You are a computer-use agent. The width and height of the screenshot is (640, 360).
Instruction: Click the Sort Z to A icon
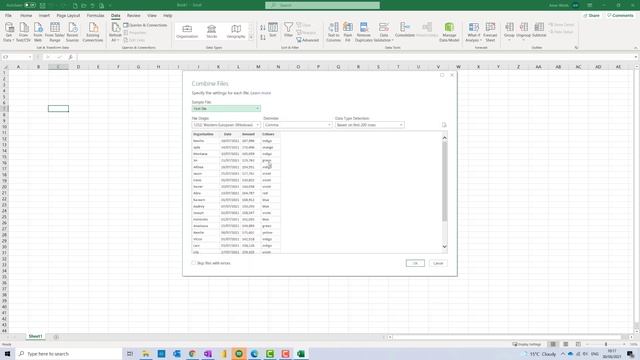[x=262, y=37]
